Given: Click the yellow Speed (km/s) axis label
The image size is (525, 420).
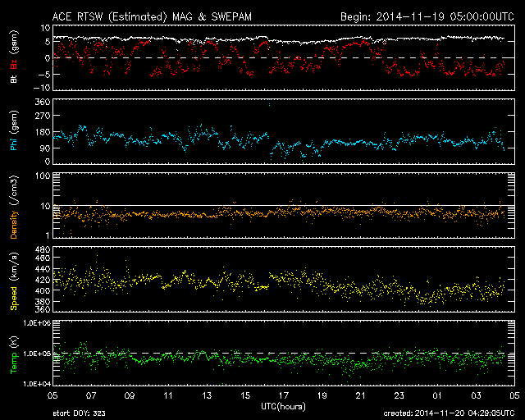Looking at the screenshot, I should point(14,280).
